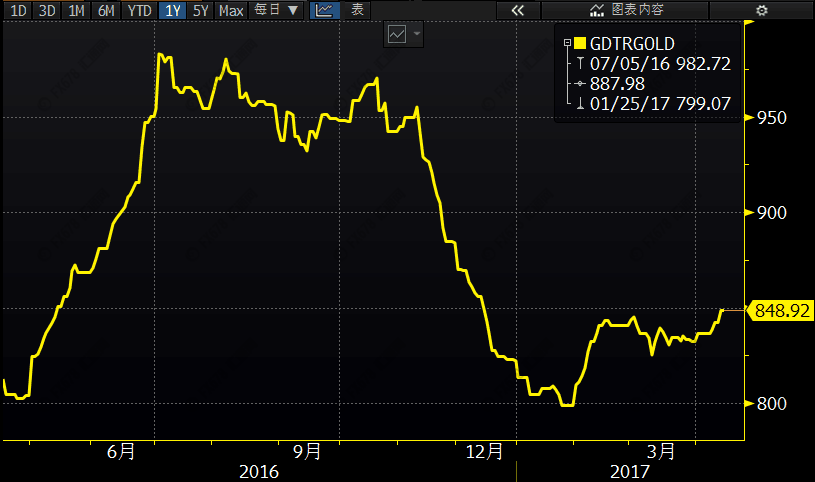This screenshot has width=815, height=482.
Task: Click the yellow GDTRGOLD color swatch
Action: (x=579, y=43)
